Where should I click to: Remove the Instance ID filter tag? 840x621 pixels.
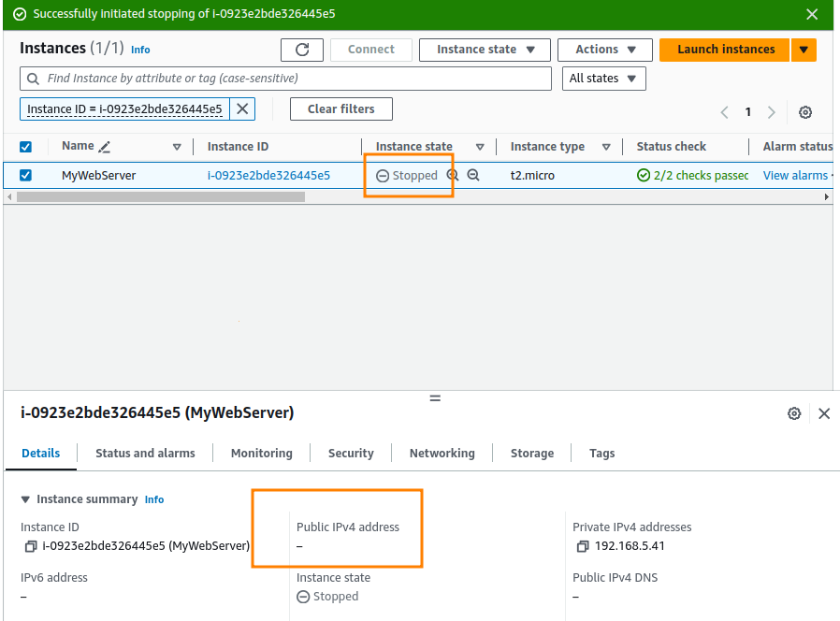pos(242,108)
